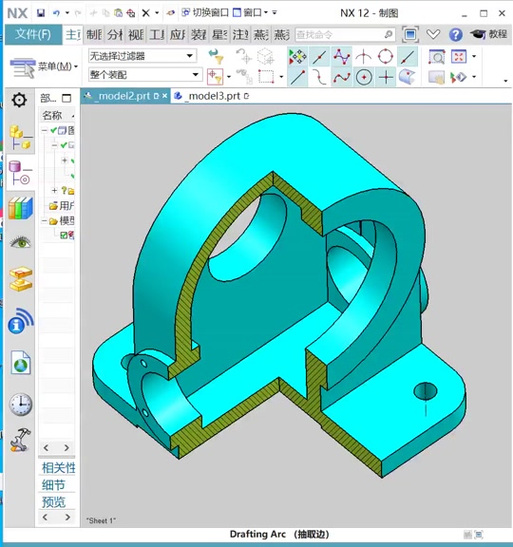Open the 无选择过滤器 selection filter dropdown
Image resolution: width=513 pixels, height=547 pixels.
tap(142, 56)
